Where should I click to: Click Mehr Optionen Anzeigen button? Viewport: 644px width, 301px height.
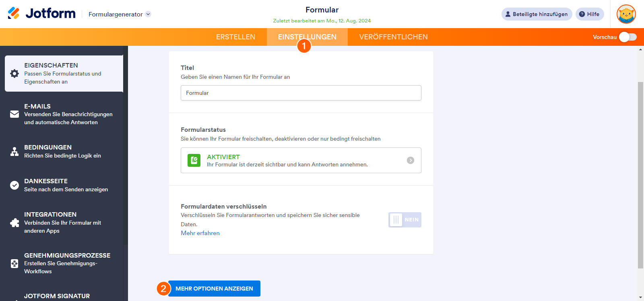pyautogui.click(x=214, y=289)
